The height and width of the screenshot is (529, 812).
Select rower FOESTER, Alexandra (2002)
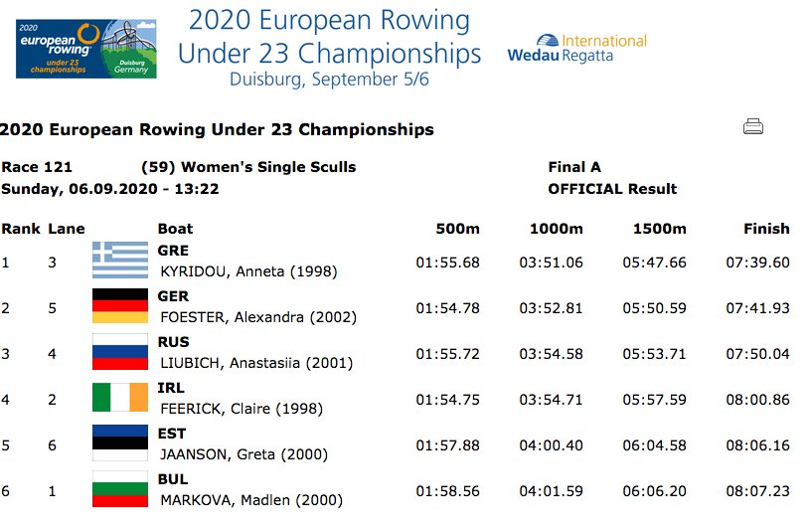point(258,317)
